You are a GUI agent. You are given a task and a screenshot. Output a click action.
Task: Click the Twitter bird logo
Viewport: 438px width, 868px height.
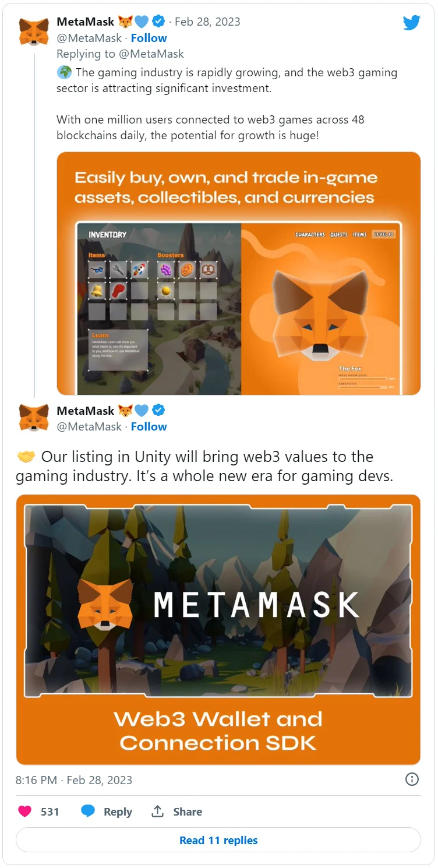point(412,23)
